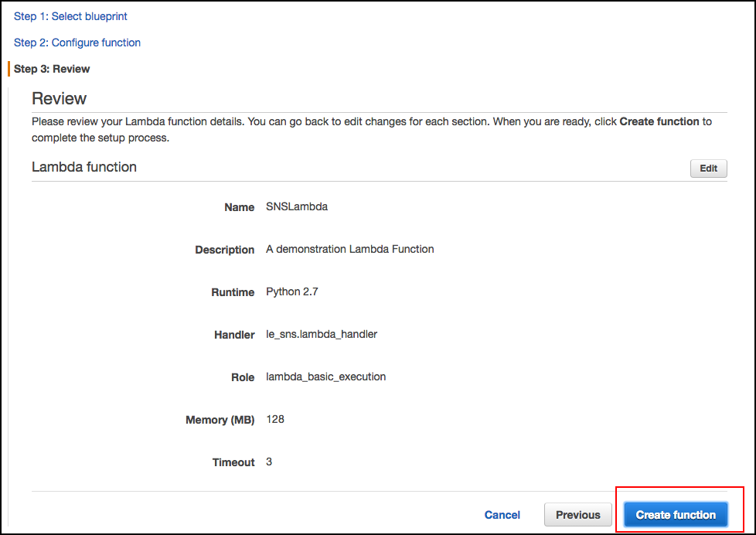Click the Handler field label
This screenshot has width=756, height=535.
[x=233, y=335]
